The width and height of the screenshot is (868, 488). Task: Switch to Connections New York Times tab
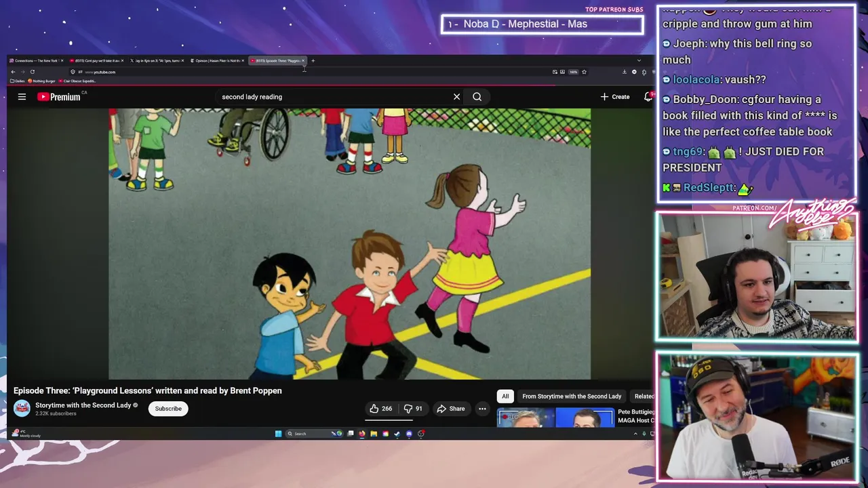click(36, 61)
